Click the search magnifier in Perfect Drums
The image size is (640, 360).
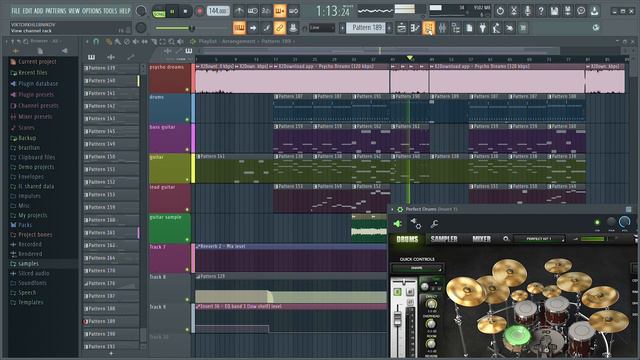pyautogui.click(x=506, y=239)
